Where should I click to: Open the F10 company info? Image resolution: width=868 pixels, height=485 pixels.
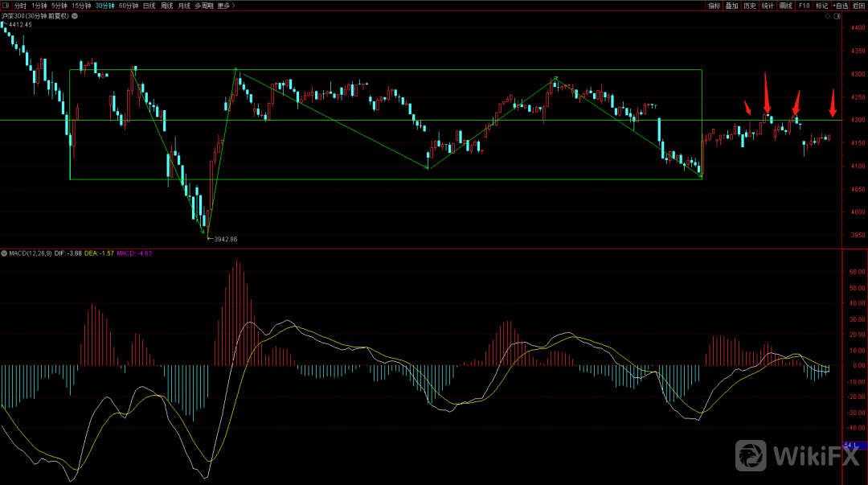tap(803, 6)
